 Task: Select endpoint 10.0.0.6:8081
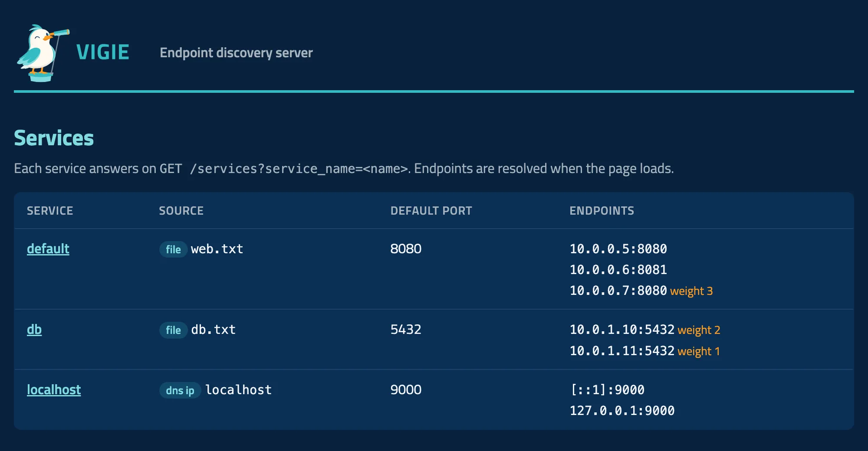pyautogui.click(x=618, y=270)
